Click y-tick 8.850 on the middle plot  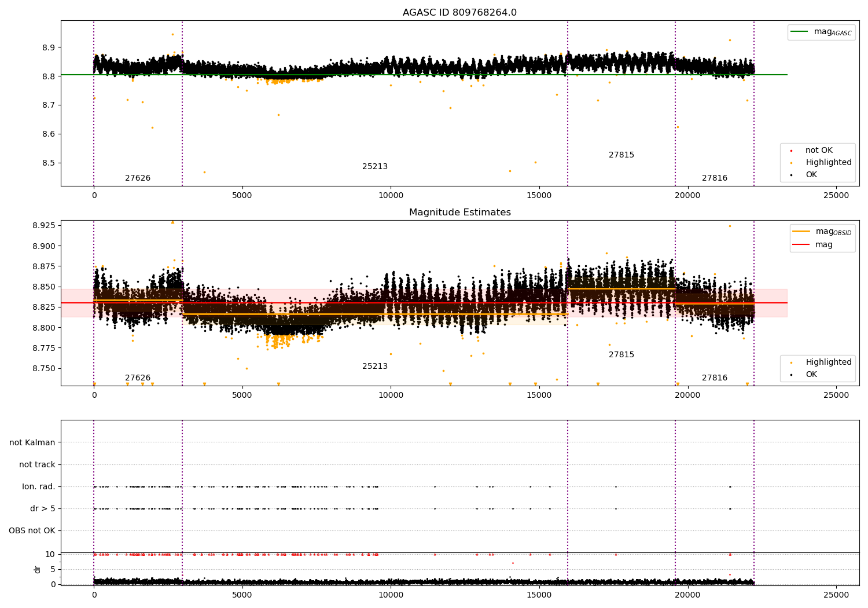[x=44, y=287]
